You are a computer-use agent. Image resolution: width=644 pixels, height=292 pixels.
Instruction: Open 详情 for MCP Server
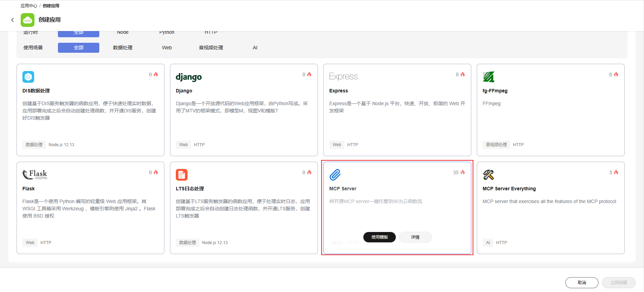tap(415, 237)
